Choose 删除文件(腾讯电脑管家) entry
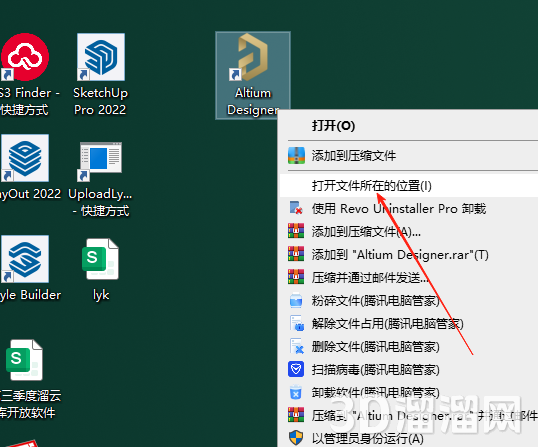This screenshot has height=447, width=538. (408, 346)
